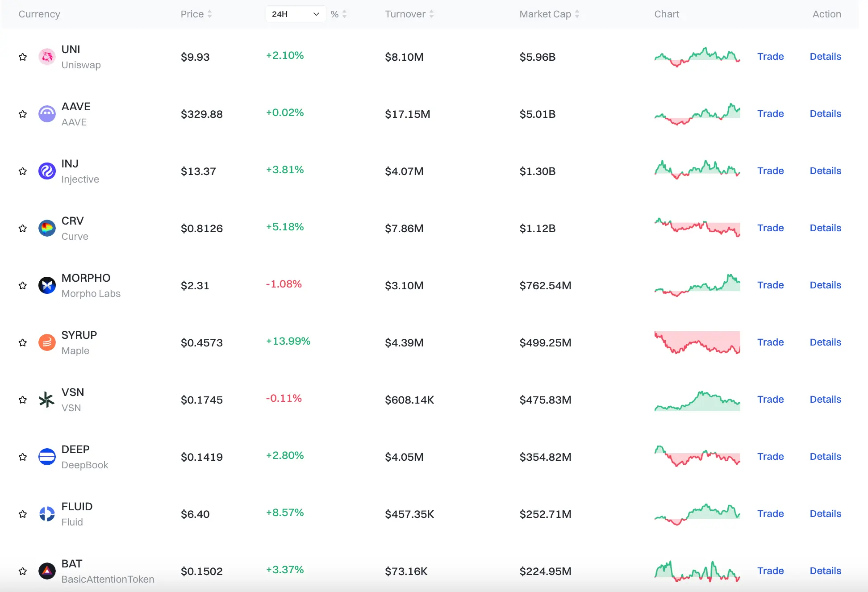Trade VSN
868x592 pixels.
pos(770,400)
